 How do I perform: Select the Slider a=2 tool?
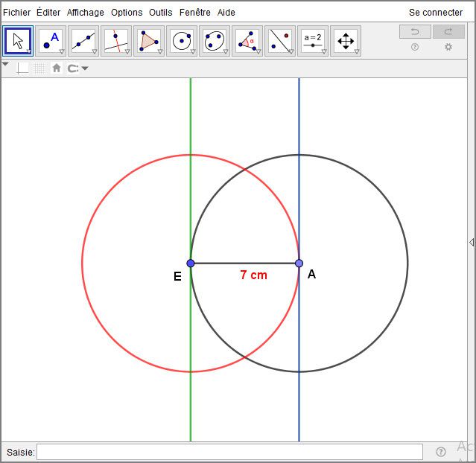pos(313,41)
